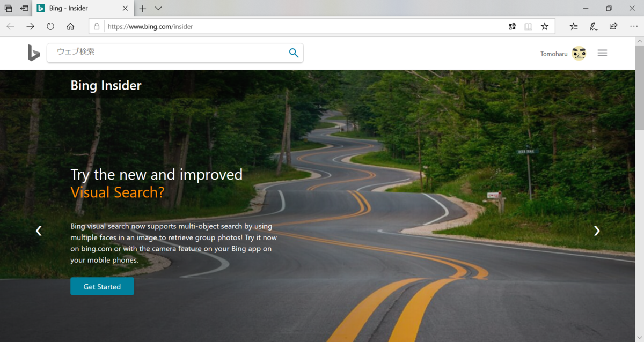This screenshot has width=644, height=342.
Task: Click the vertical scrollbar thumb
Action: pos(639,87)
